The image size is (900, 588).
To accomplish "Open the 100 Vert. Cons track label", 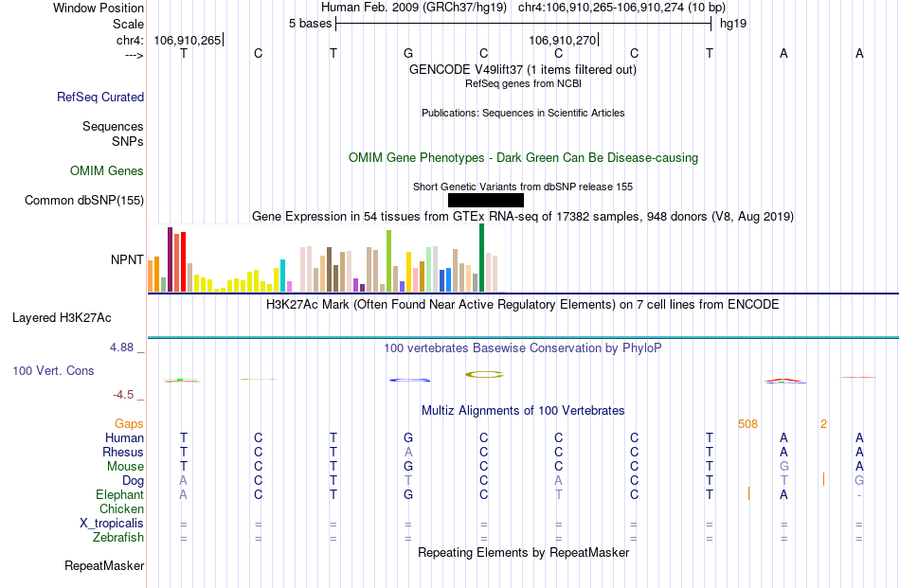I will [53, 370].
